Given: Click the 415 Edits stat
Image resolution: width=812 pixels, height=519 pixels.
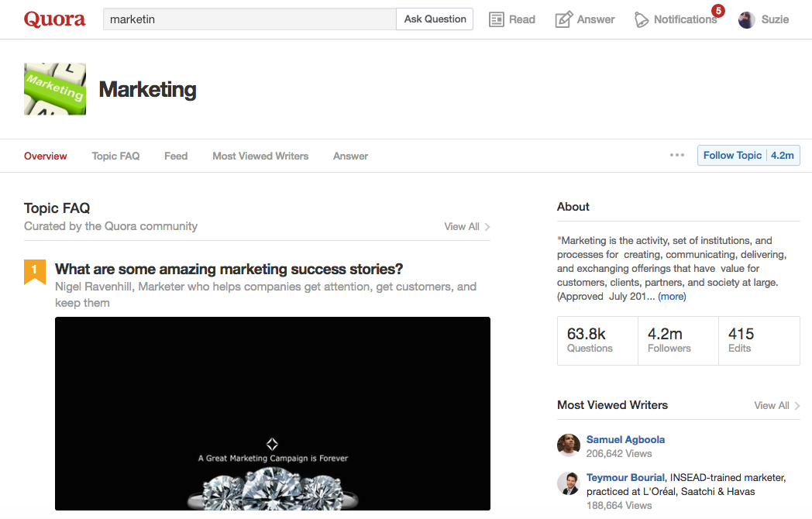Looking at the screenshot, I should click(x=759, y=340).
